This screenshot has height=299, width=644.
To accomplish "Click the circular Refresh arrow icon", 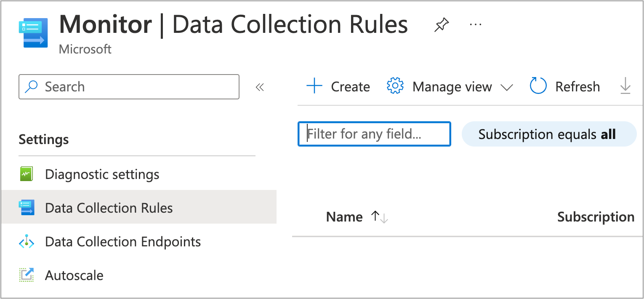I will (x=538, y=86).
